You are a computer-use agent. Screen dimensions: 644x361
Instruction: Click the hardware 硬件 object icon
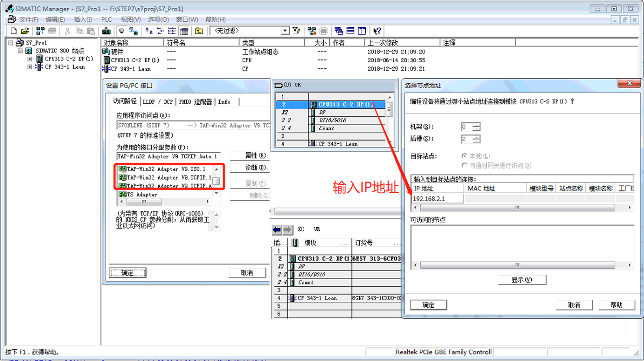(x=106, y=52)
